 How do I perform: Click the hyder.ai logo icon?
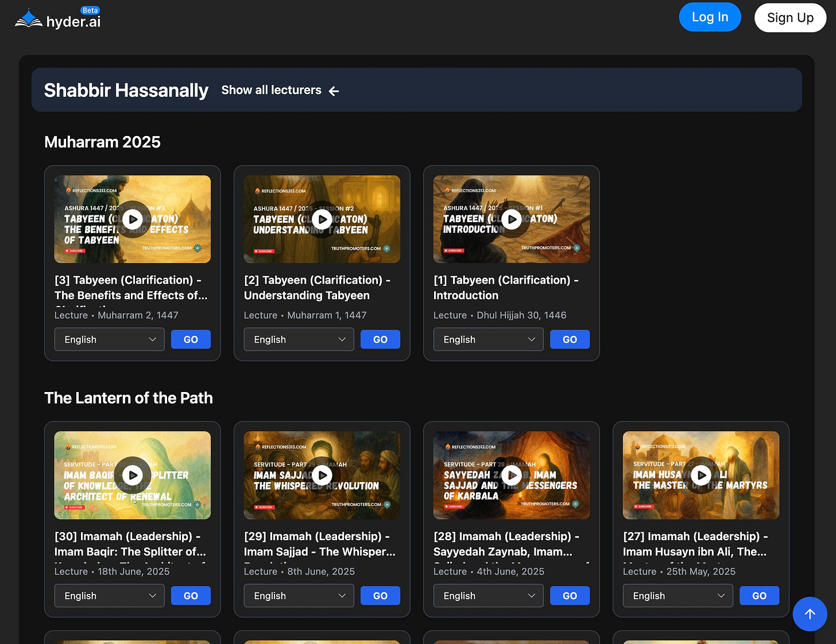[28, 19]
